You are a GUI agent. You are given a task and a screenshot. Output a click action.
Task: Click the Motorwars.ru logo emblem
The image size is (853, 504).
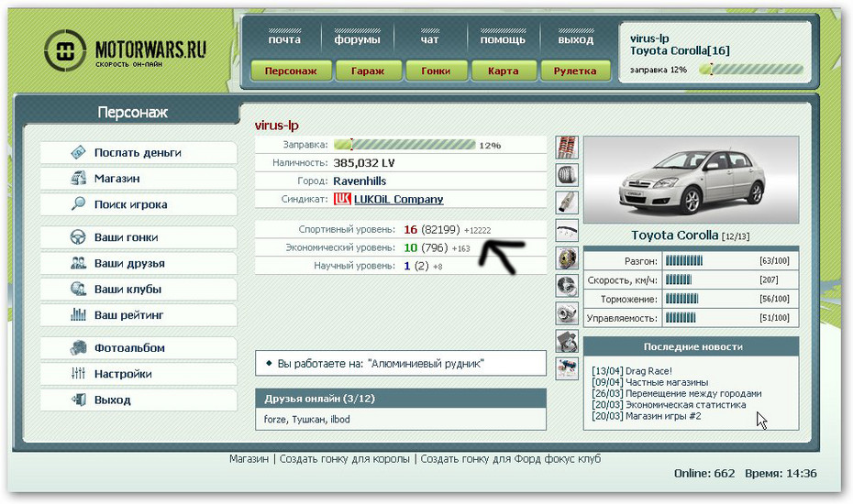pyautogui.click(x=65, y=51)
